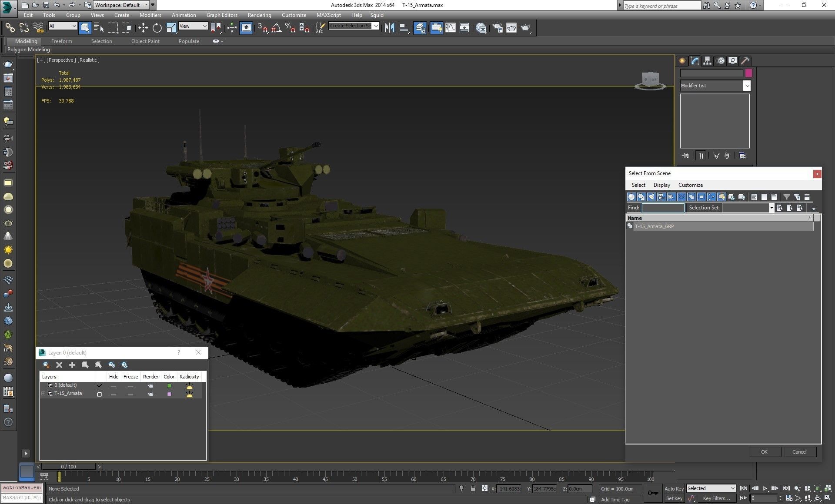Open the Selection Set dropdown
Image resolution: width=835 pixels, height=504 pixels.
pos(771,208)
